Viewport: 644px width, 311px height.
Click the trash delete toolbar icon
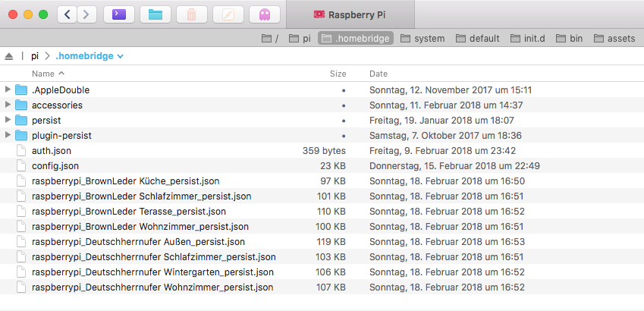192,14
